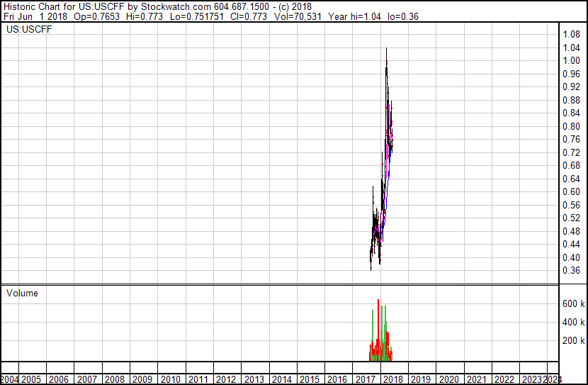Click the 0.72 price level label
Viewport: 588px width, 385px height.
tap(571, 152)
